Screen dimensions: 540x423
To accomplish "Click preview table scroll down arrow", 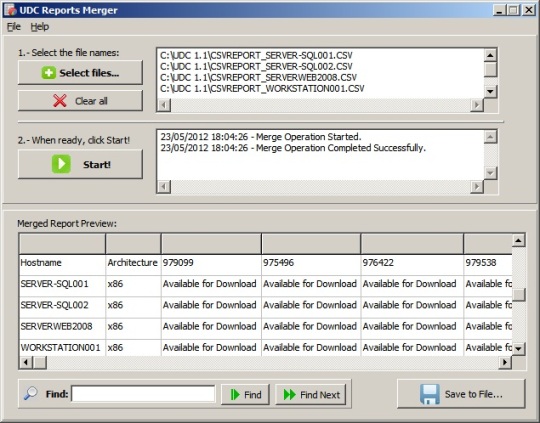I will (x=518, y=349).
